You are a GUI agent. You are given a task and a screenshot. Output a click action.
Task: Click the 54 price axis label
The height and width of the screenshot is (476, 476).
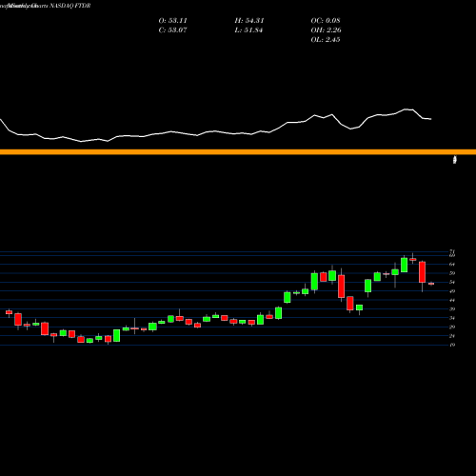(452, 282)
